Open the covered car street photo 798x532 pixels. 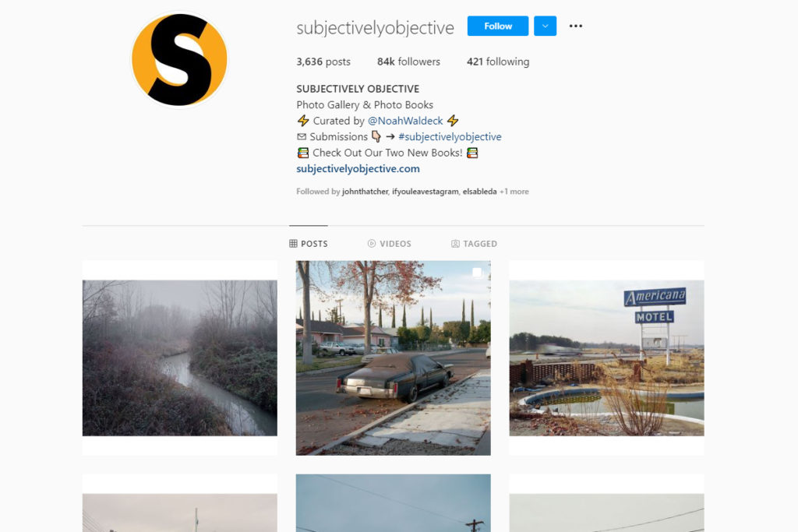pos(393,358)
